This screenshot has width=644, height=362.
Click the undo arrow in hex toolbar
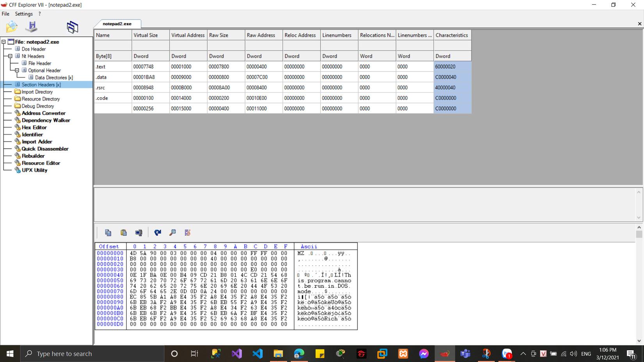click(158, 233)
